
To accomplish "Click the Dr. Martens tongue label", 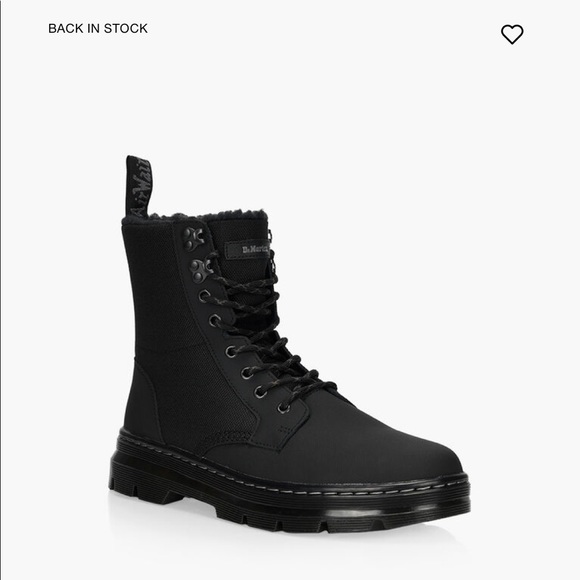I will pos(247,250).
